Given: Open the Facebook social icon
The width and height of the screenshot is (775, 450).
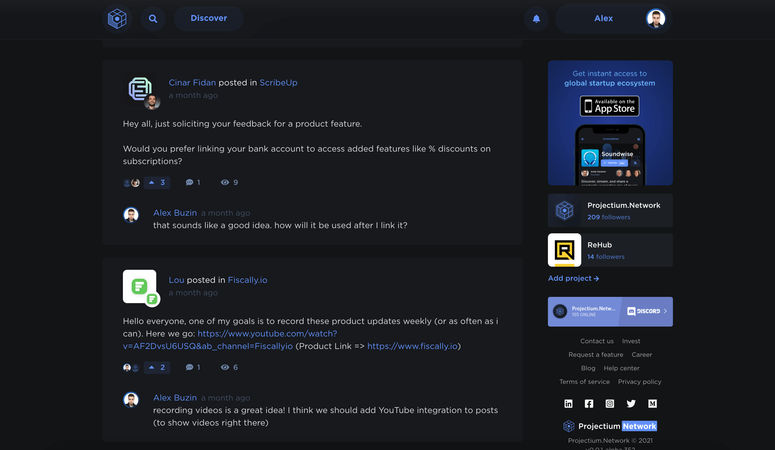Looking at the screenshot, I should pyautogui.click(x=589, y=404).
